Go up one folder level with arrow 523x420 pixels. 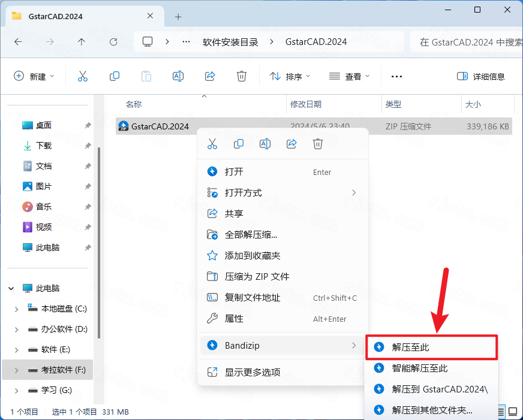click(82, 42)
